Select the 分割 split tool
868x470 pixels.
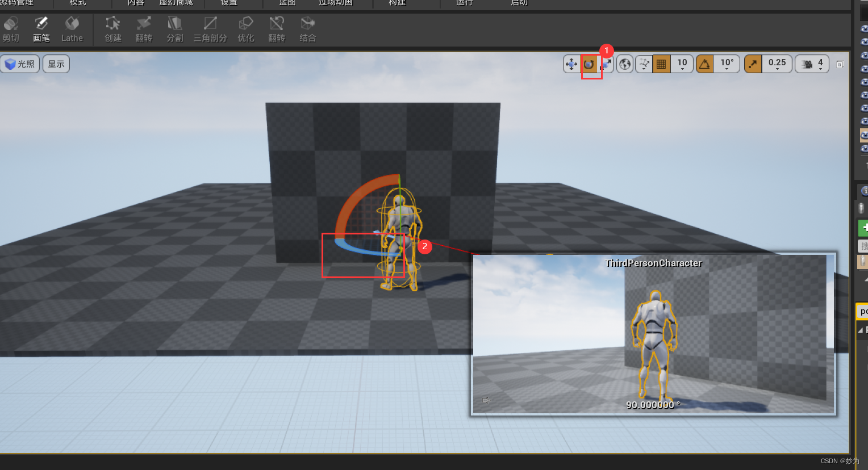(175, 30)
